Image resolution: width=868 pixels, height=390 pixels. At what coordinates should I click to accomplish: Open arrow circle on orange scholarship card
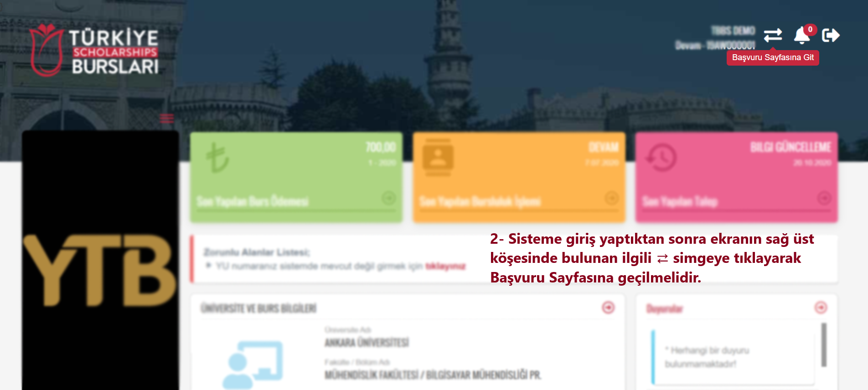[611, 198]
